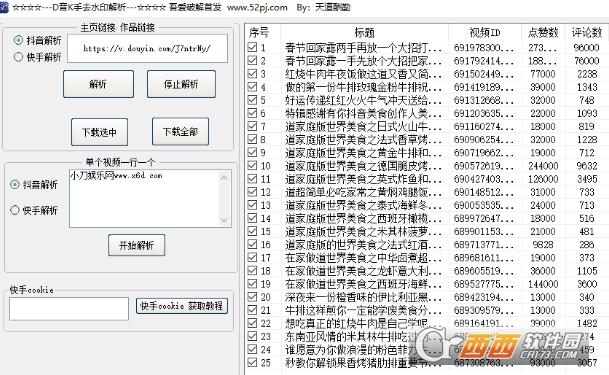Viewport: 609px width, 375px height.
Task: Sort by the 点赞数 column header
Action: pyautogui.click(x=543, y=32)
